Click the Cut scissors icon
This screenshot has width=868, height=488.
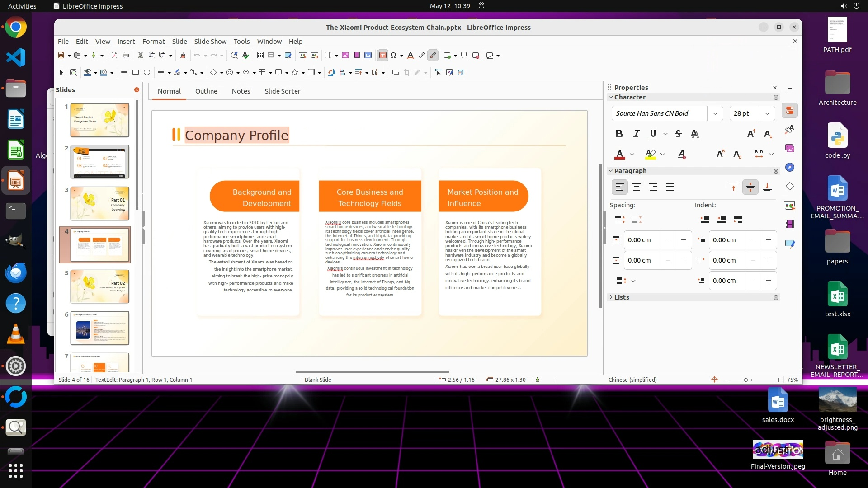(141, 56)
